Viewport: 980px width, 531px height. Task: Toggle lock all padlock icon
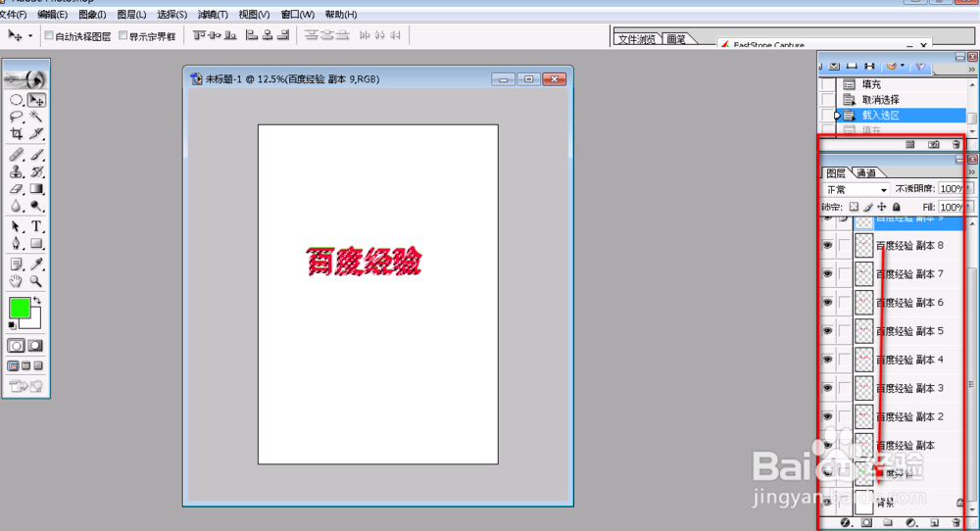[x=897, y=207]
